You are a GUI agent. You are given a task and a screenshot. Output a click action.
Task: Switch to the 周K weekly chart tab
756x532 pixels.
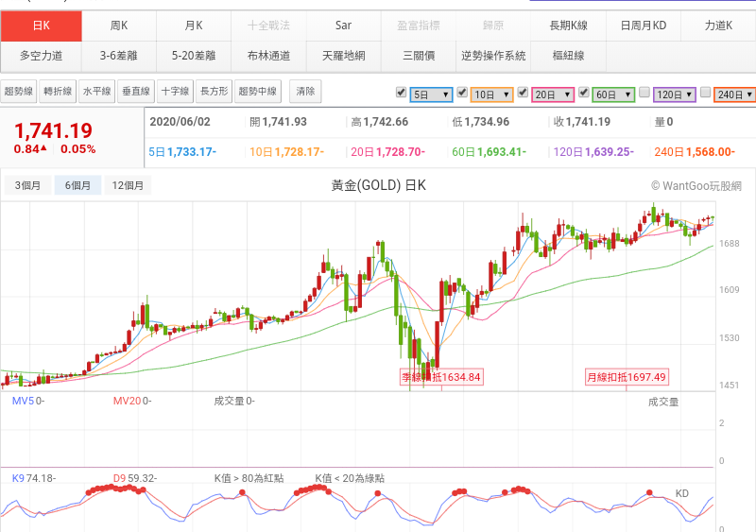tap(118, 26)
